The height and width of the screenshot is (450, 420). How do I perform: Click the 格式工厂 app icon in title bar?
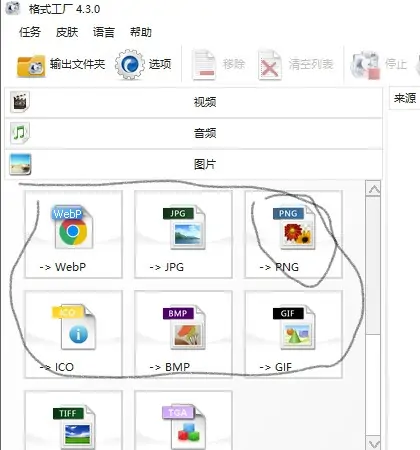pyautogui.click(x=13, y=9)
